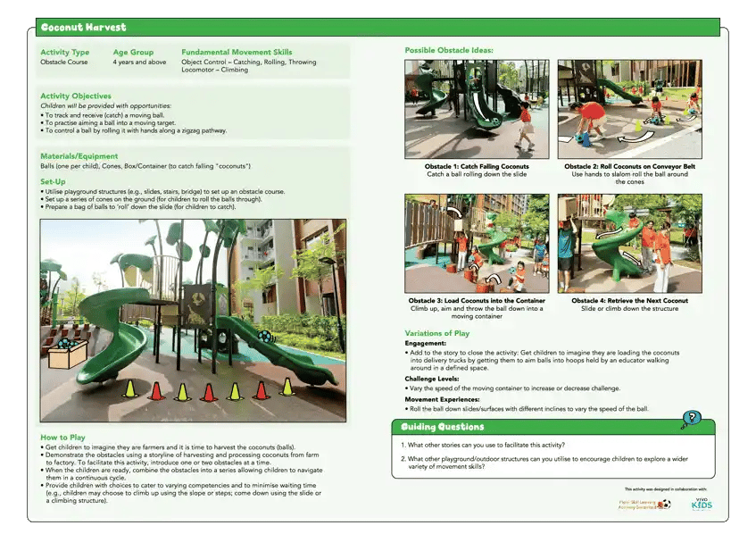
Task: Click the How to Play heading
Action: [x=62, y=438]
